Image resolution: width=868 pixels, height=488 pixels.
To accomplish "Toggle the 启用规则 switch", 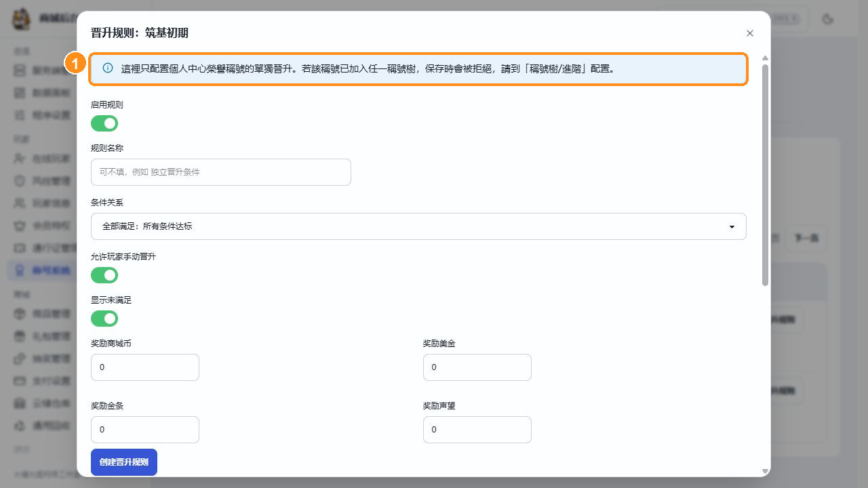I will [104, 123].
